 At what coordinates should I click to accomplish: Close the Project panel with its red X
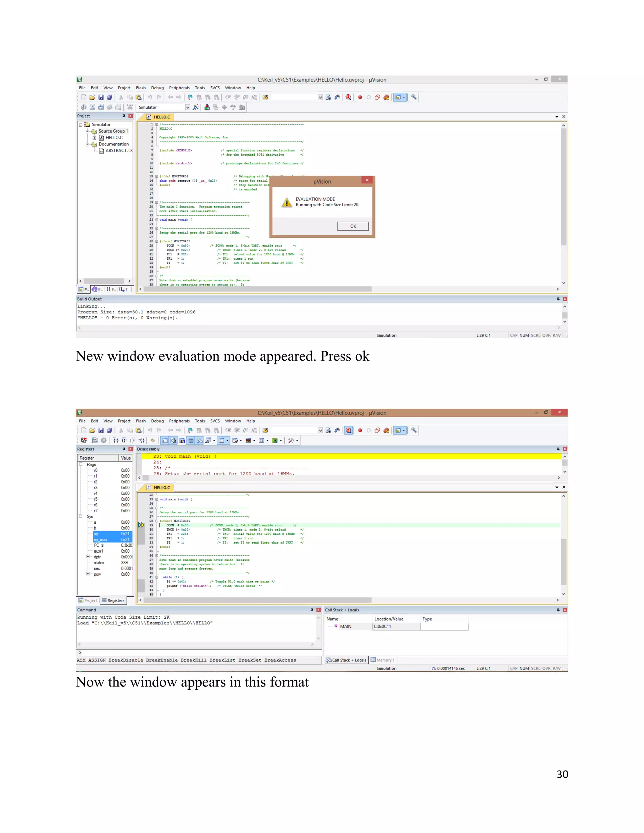[x=130, y=116]
